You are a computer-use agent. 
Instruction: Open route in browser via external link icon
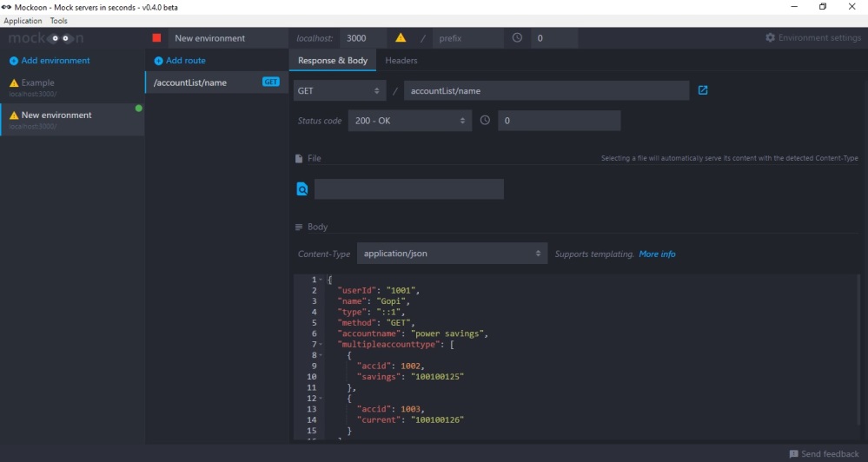pos(703,90)
